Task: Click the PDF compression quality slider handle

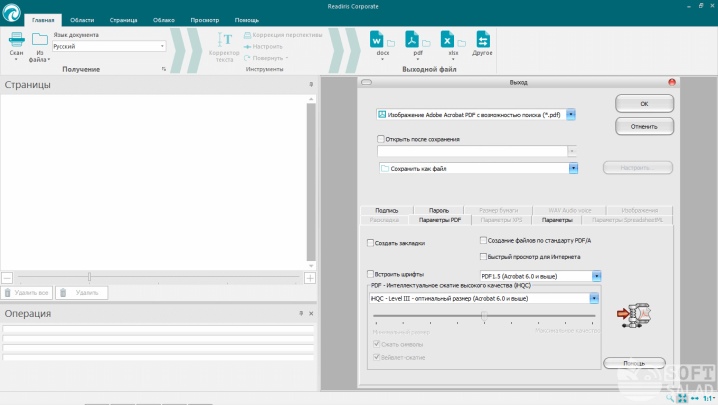Action: [484, 315]
